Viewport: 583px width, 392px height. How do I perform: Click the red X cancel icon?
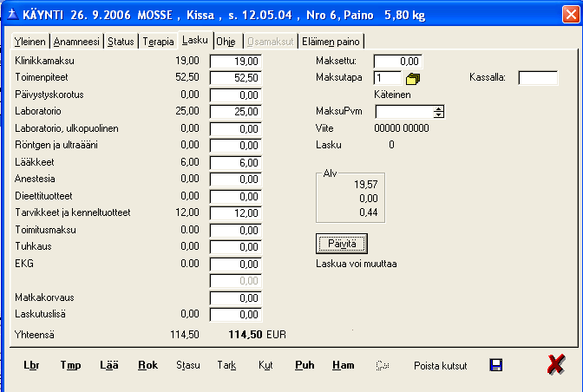[556, 364]
